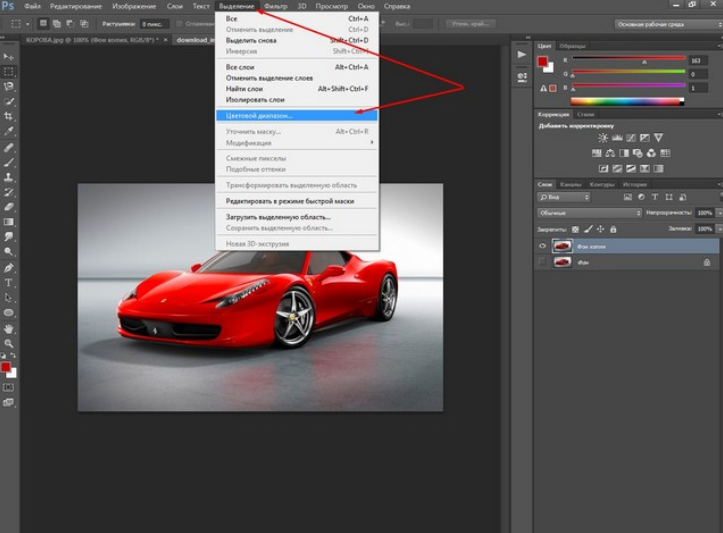
Task: Hide the Фон копия layer
Action: click(x=542, y=246)
